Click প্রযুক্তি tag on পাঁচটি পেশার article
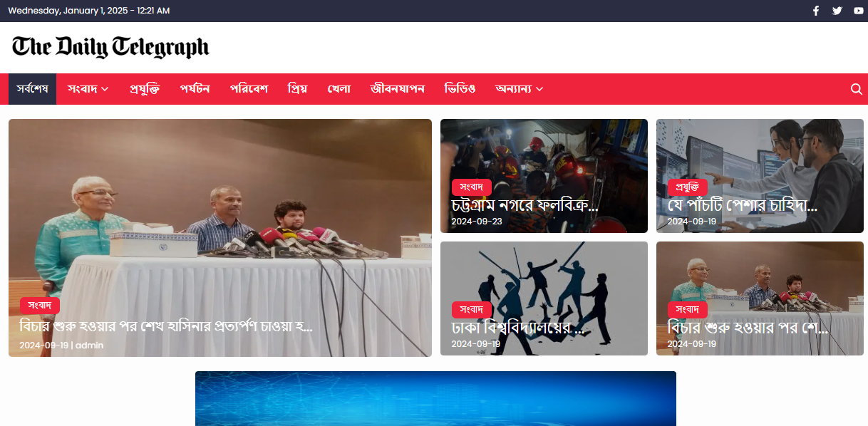The height and width of the screenshot is (426, 868). [x=688, y=187]
